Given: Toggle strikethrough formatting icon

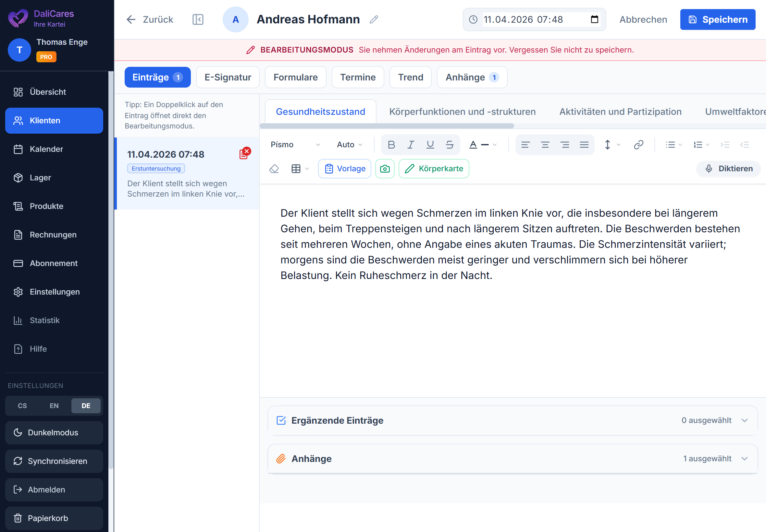Looking at the screenshot, I should (449, 145).
